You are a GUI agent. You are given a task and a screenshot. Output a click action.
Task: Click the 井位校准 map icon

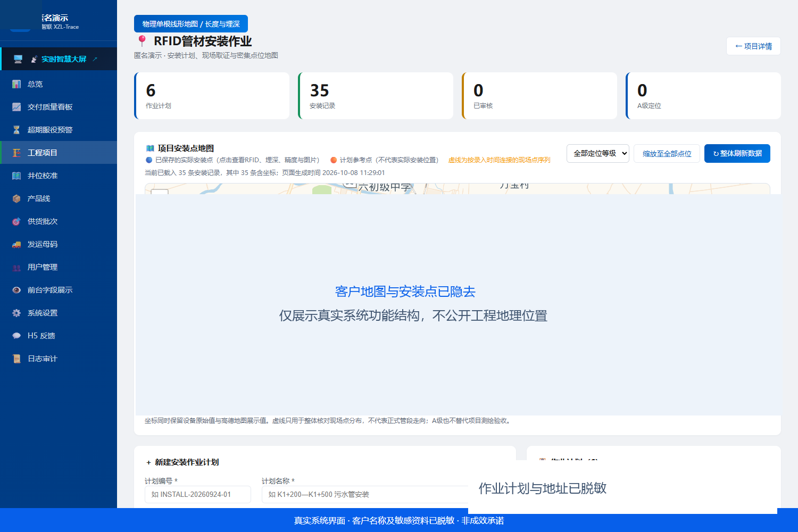(16, 176)
